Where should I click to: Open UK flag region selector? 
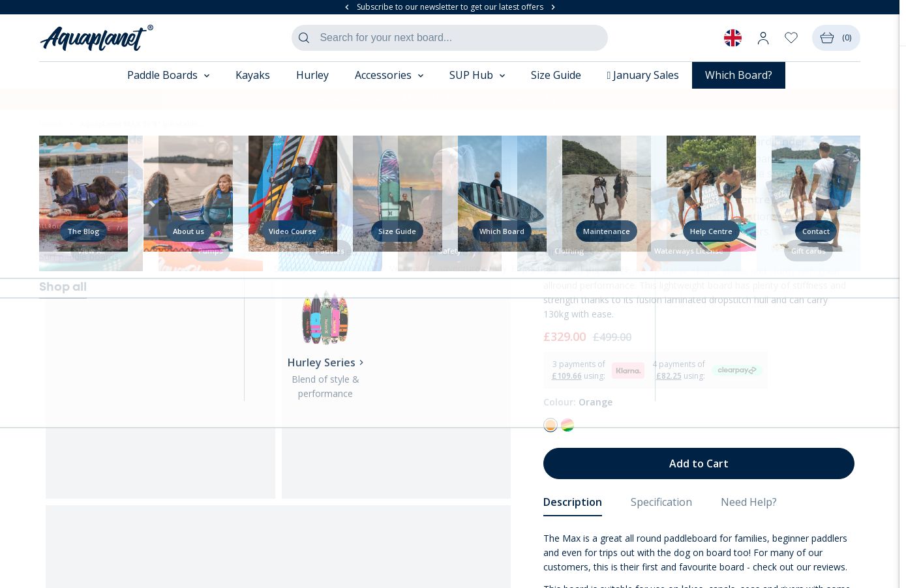coord(732,38)
